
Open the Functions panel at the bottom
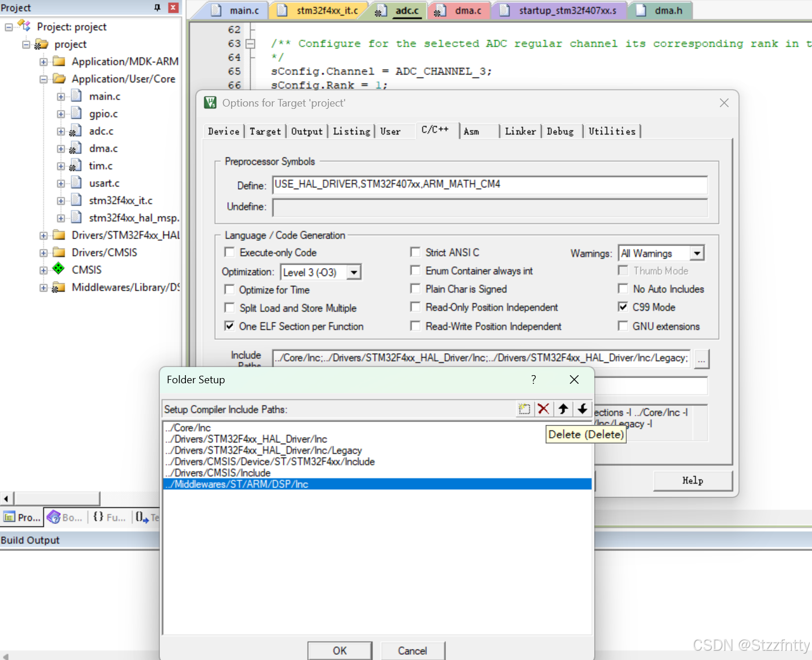[109, 517]
